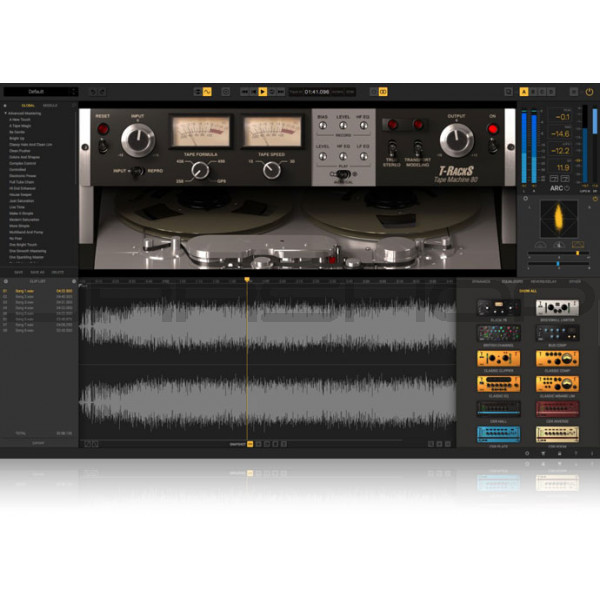This screenshot has height=600, width=600.
Task: Click the blue handle on lower meter slider
Action: click(x=558, y=264)
